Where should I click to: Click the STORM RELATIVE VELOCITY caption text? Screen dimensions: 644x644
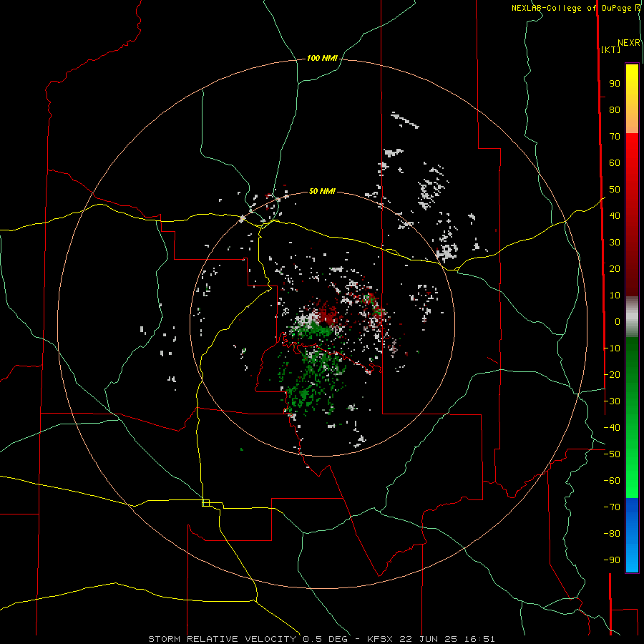[x=222, y=639]
